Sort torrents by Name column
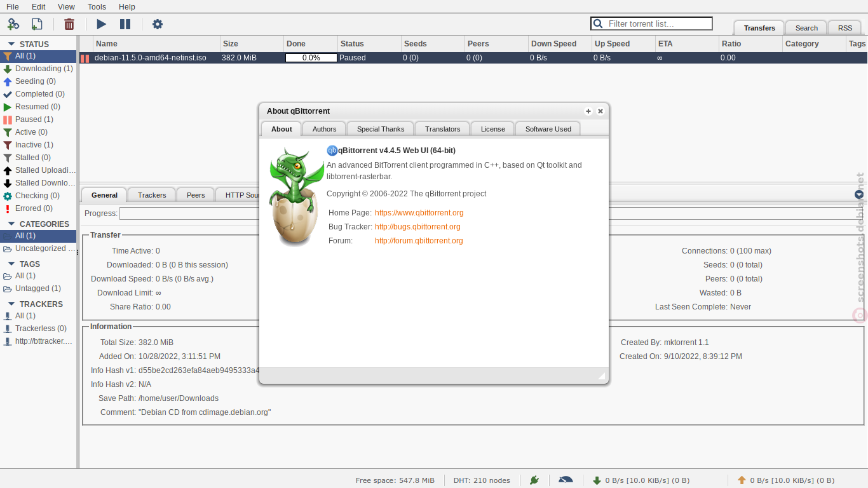 pos(156,44)
